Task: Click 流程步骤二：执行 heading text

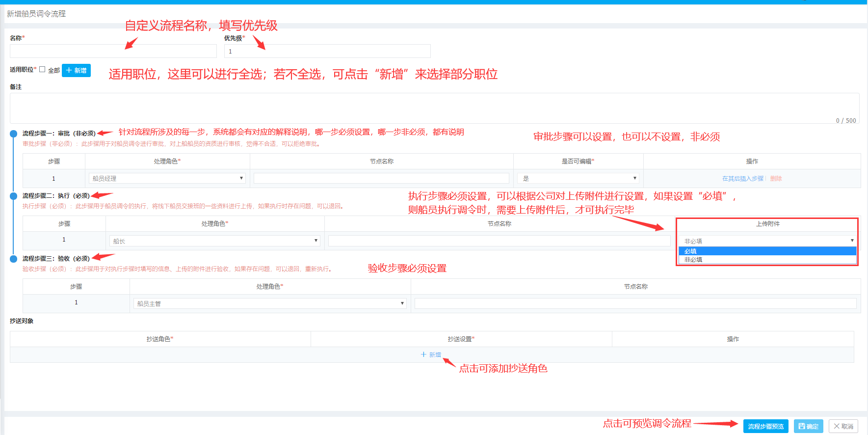Action: tap(56, 196)
